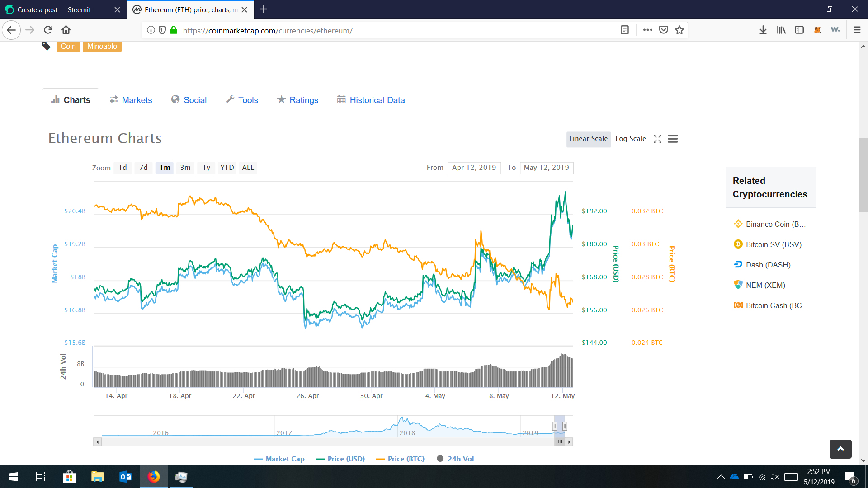Bookmark page with the star icon
This screenshot has width=868, height=488.
coord(679,30)
